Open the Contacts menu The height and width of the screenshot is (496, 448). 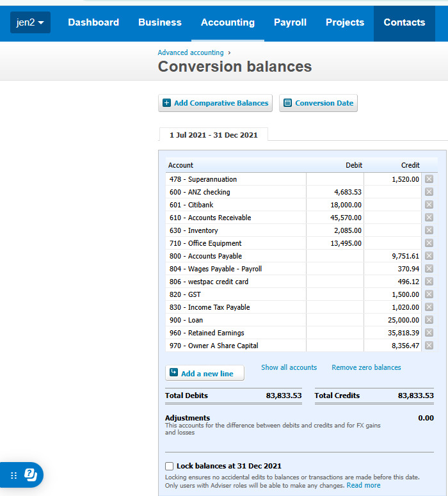[x=404, y=22]
